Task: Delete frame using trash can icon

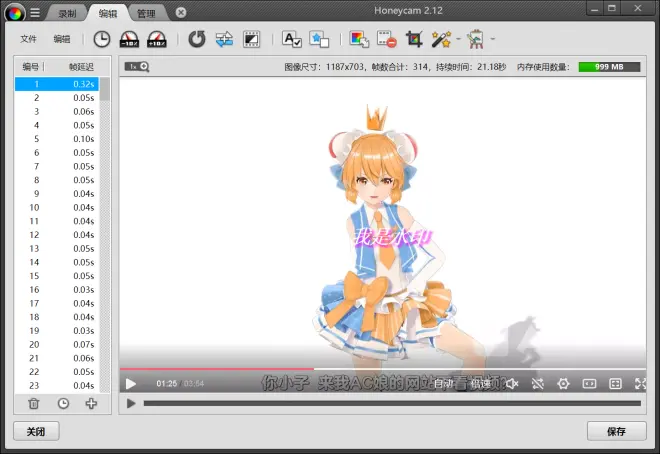Action: (x=34, y=404)
